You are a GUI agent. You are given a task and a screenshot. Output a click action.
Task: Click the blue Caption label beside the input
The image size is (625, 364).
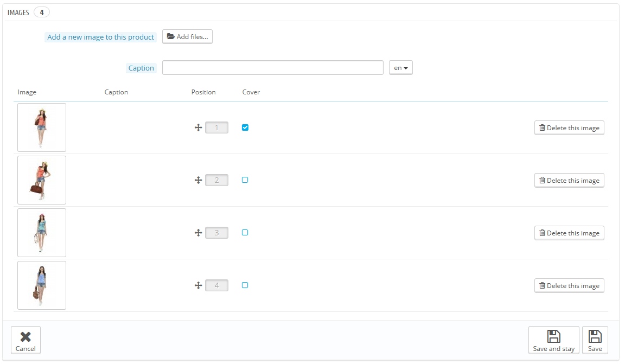(141, 68)
